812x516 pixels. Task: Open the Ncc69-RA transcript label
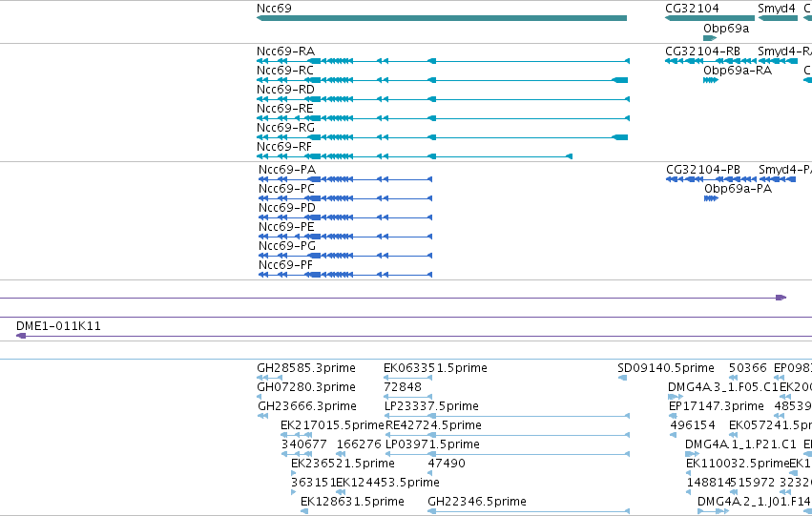286,52
